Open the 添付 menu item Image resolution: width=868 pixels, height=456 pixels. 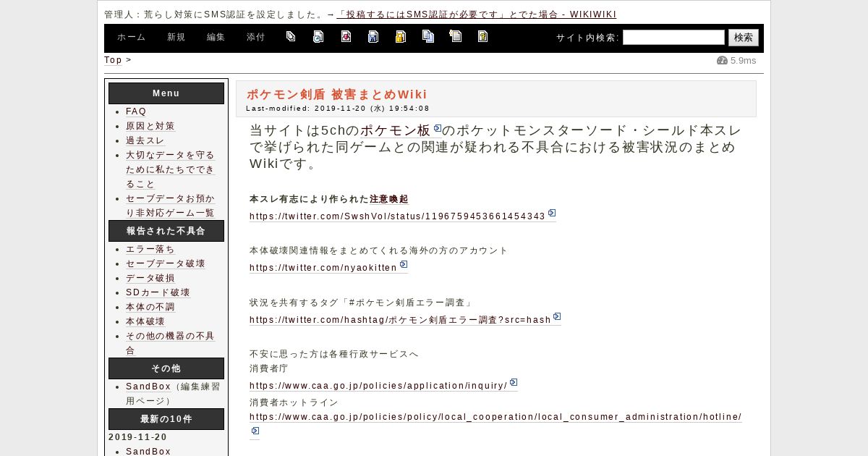pos(255,38)
